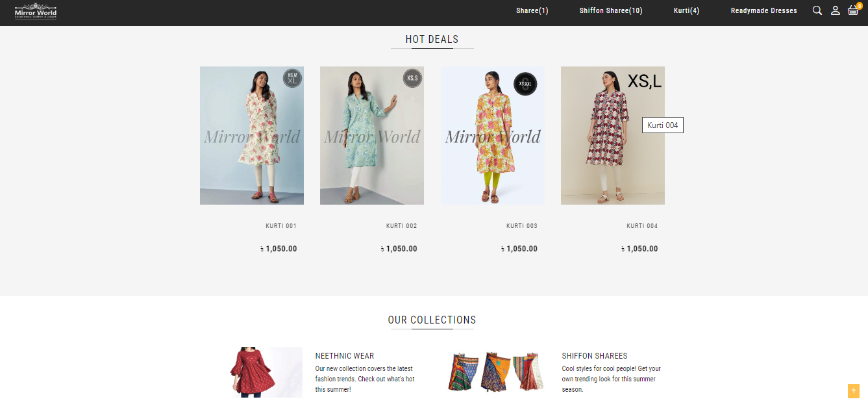Open the Neethnic Wear collection heading

[345, 356]
